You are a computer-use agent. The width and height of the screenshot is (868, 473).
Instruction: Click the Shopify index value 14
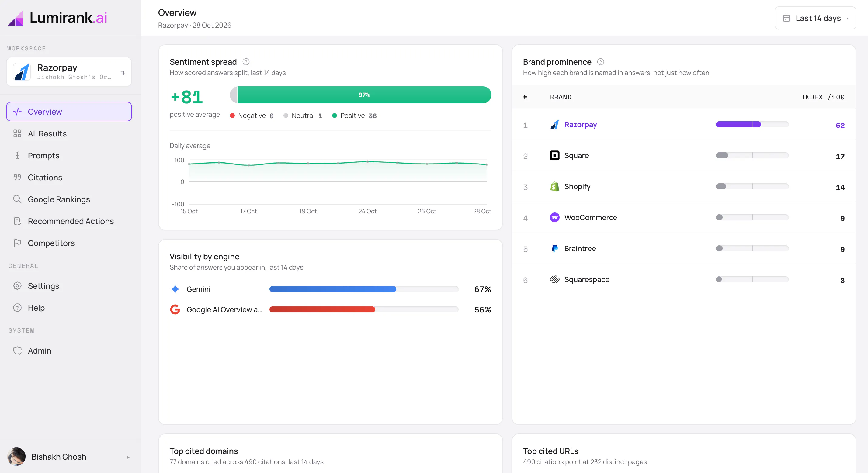[x=840, y=187]
